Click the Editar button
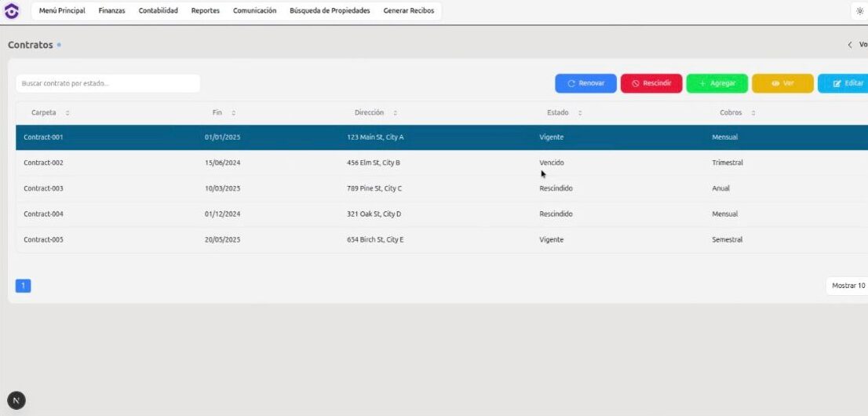Viewport: 868px width, 416px height. tap(846, 83)
